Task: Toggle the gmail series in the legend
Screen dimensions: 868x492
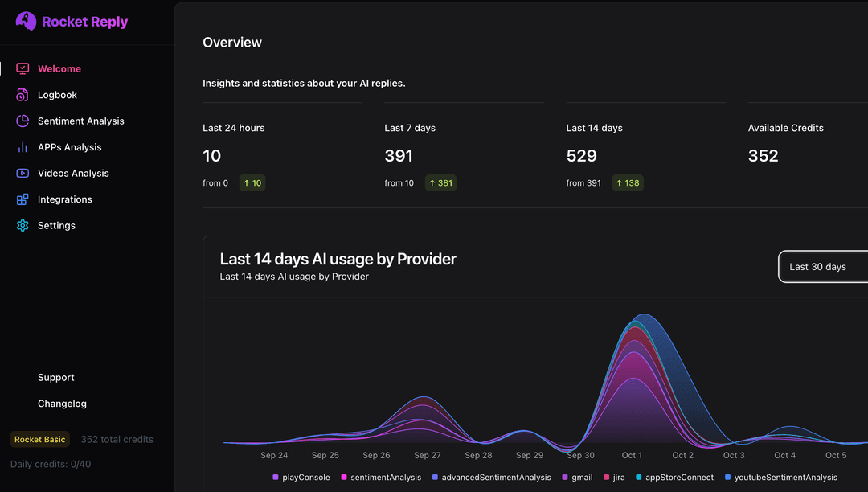Action: click(x=575, y=477)
